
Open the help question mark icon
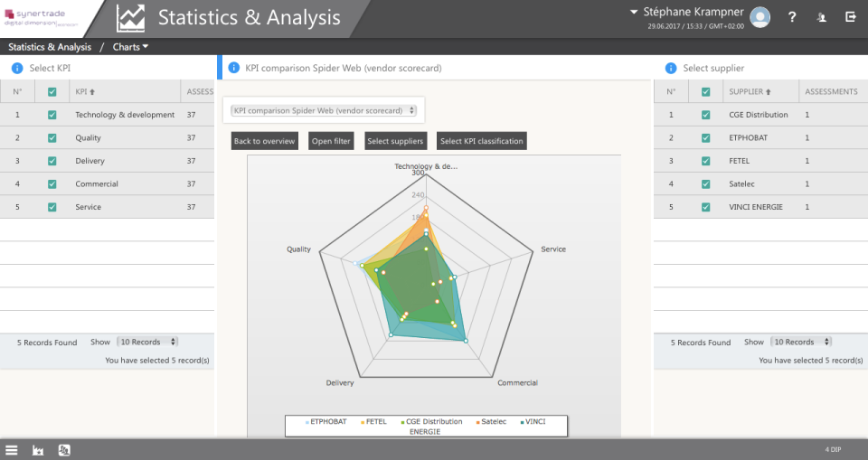pyautogui.click(x=792, y=16)
